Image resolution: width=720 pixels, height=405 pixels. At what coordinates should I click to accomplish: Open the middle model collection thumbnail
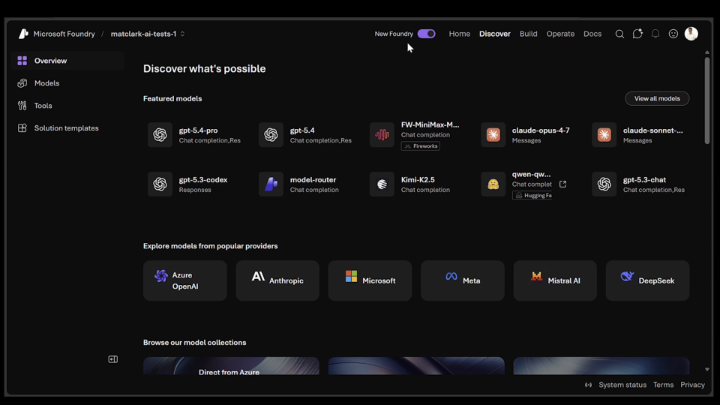416,366
